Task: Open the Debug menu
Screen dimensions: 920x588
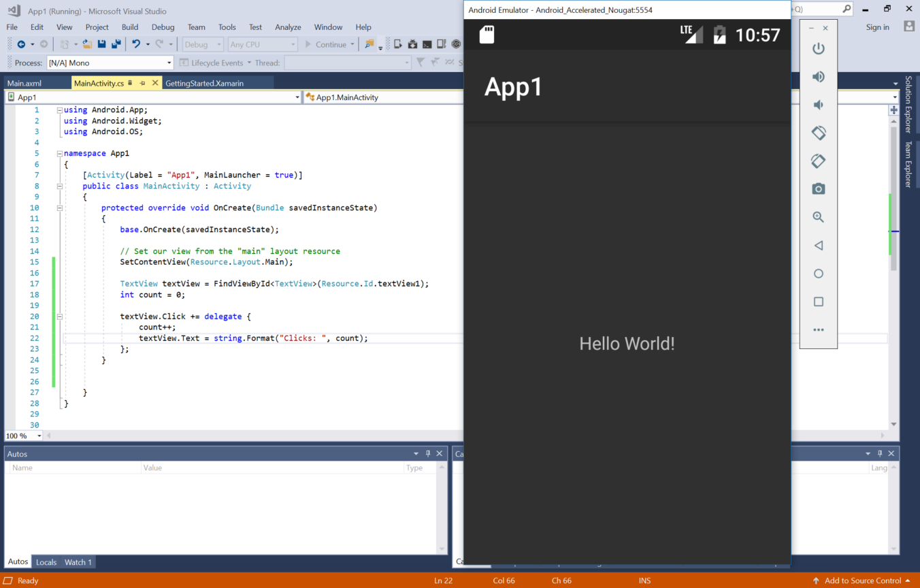Action: click(x=163, y=27)
